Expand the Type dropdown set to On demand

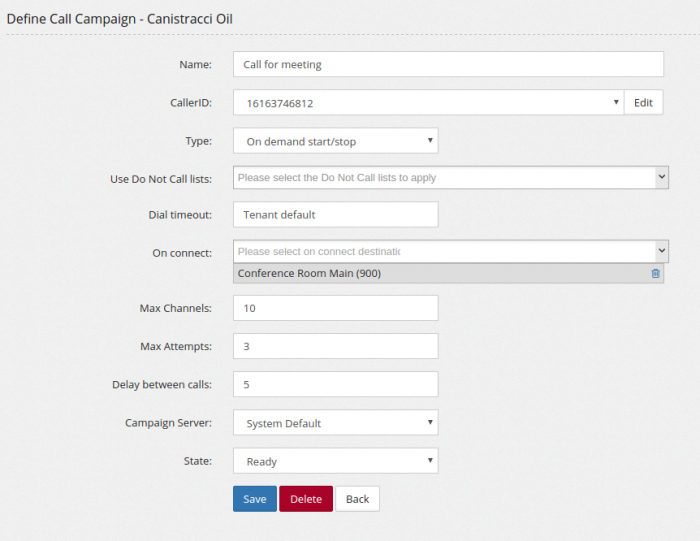tap(335, 141)
